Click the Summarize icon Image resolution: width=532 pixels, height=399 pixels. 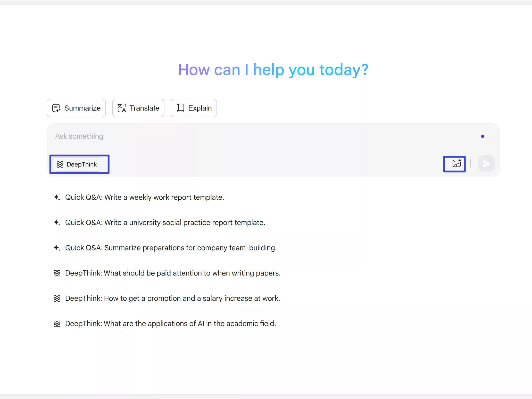(x=56, y=108)
